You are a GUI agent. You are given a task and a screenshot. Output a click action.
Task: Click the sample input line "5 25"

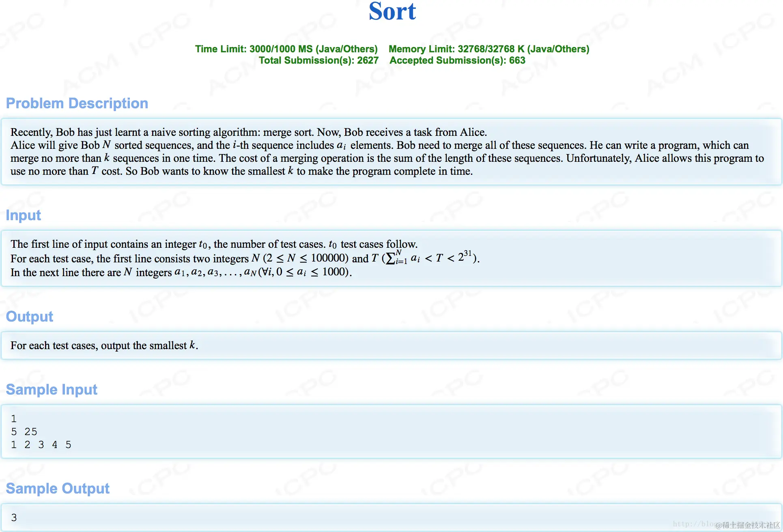(x=24, y=432)
